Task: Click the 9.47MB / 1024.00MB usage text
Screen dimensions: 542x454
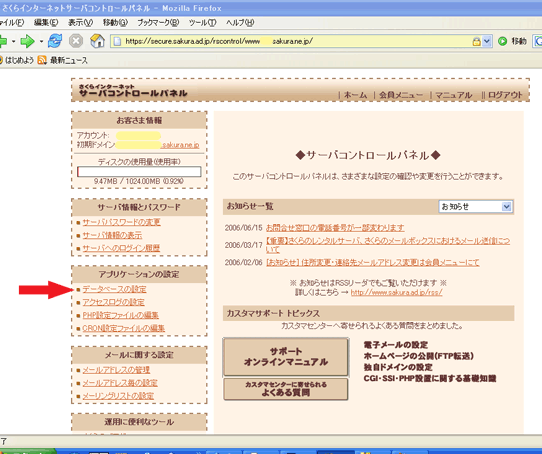Action: pyautogui.click(x=139, y=181)
